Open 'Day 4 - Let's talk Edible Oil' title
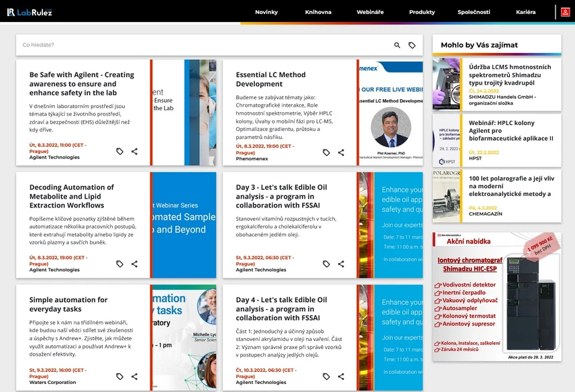This screenshot has height=392, width=575. pos(281,309)
